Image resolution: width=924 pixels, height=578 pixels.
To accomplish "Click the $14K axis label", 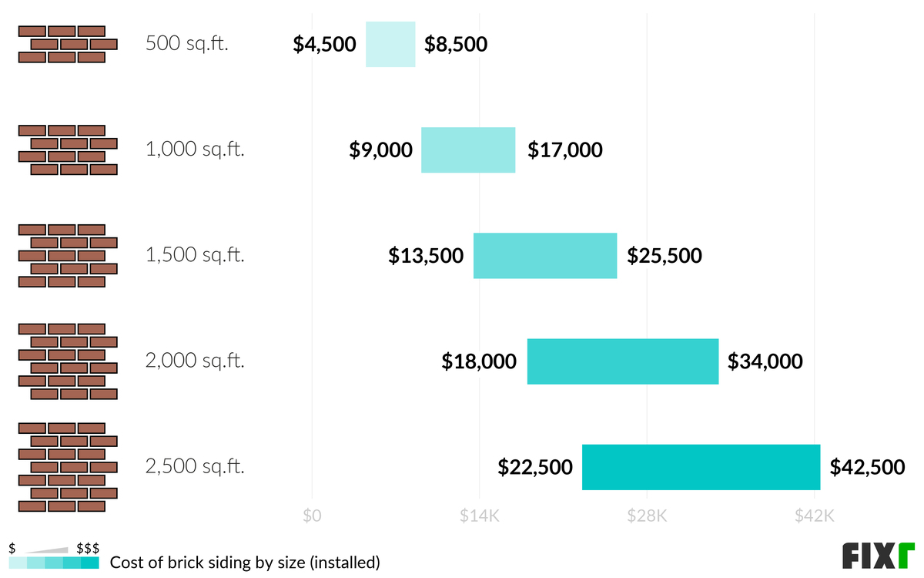I will point(479,516).
